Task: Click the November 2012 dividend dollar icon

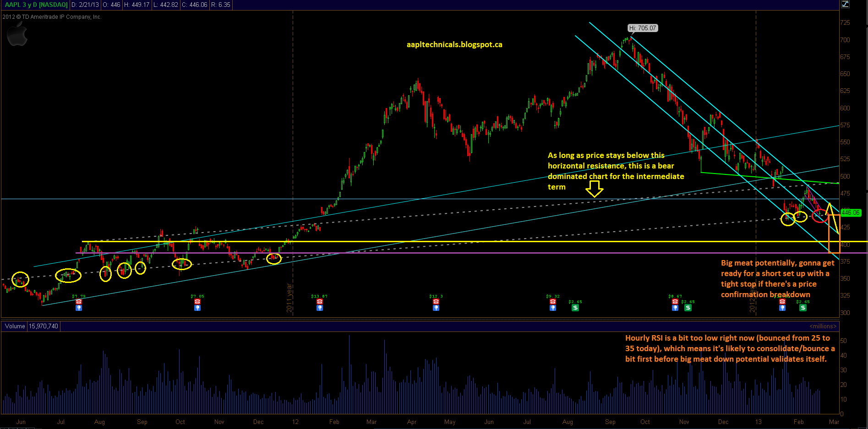Action: pyautogui.click(x=688, y=308)
